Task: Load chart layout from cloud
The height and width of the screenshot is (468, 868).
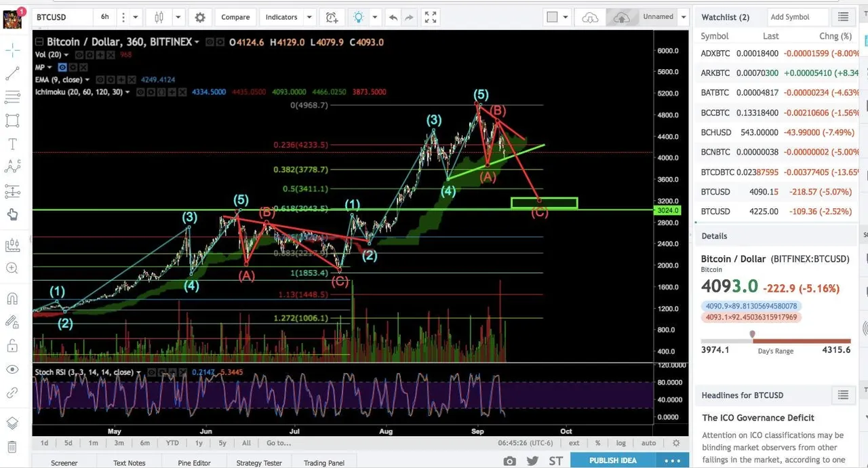Action: pyautogui.click(x=590, y=17)
